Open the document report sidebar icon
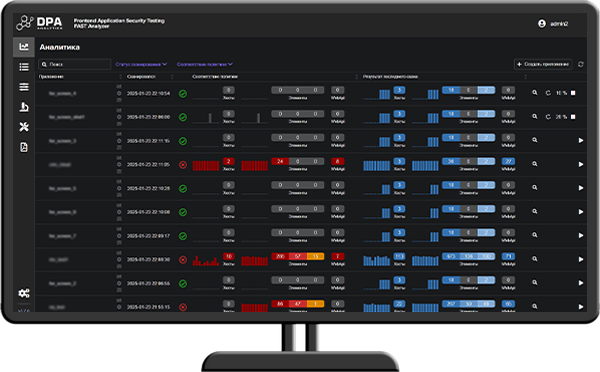The width and height of the screenshot is (600, 372). 24,147
